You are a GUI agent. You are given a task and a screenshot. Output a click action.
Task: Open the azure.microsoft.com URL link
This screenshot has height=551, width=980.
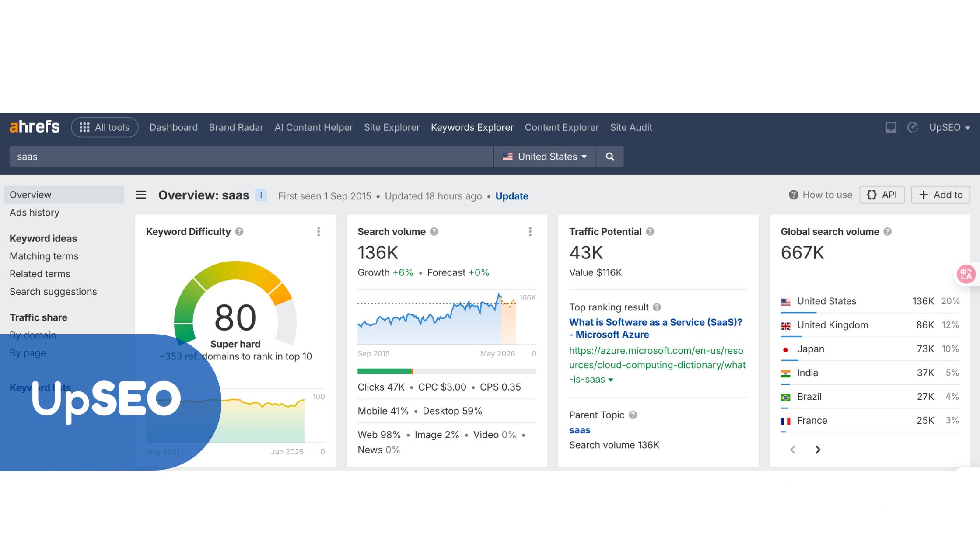[x=657, y=365]
